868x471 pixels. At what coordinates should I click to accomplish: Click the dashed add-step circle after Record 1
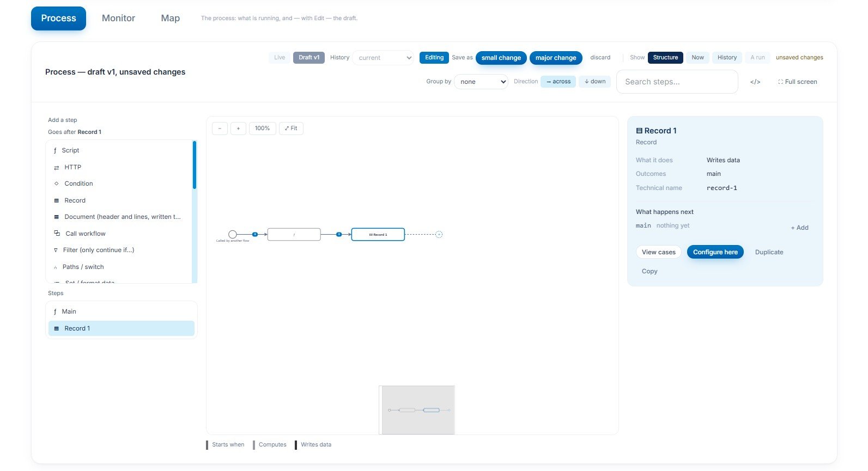(x=439, y=234)
